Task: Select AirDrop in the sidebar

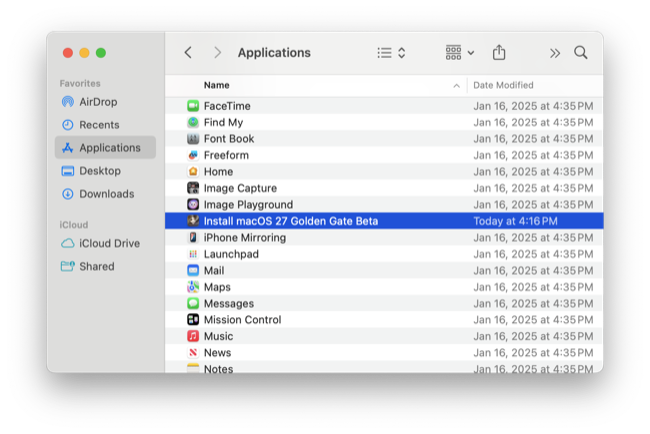Action: point(105,102)
